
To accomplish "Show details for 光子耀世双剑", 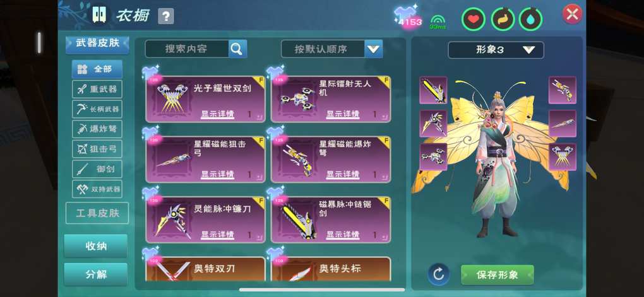I will click(x=217, y=114).
